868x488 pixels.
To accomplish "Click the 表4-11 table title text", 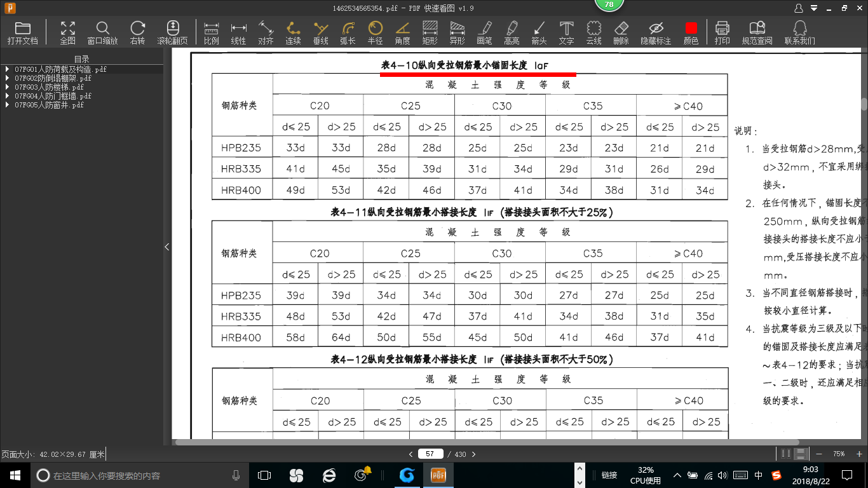I will pos(472,212).
